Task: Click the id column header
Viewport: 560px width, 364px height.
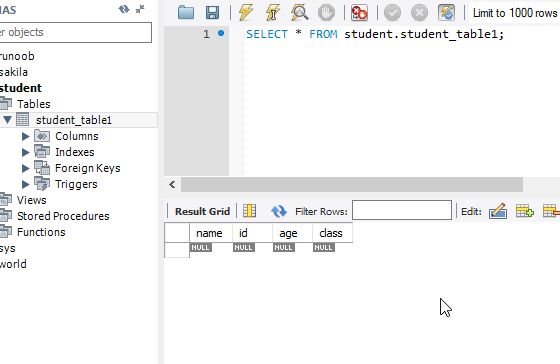Action: click(x=252, y=233)
